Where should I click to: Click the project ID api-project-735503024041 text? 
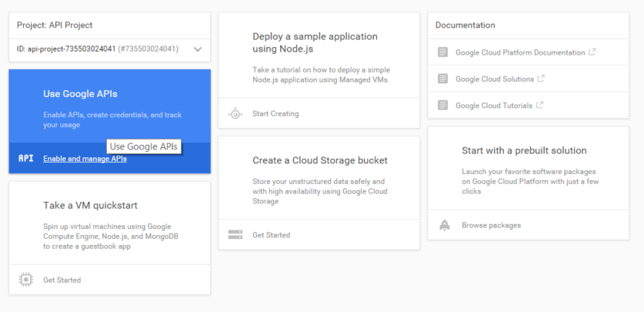(x=72, y=49)
